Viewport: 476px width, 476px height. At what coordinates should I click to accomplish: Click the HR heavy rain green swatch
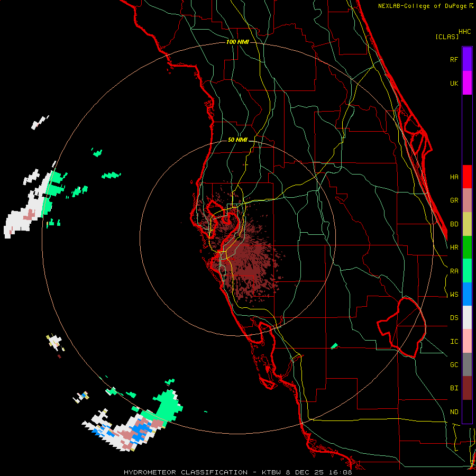coord(467,248)
